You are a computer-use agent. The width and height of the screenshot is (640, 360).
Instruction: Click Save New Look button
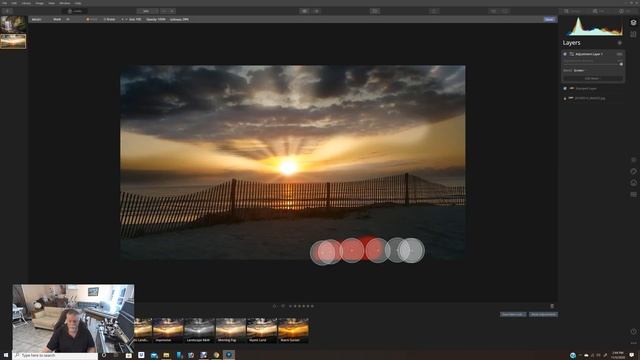(513, 314)
